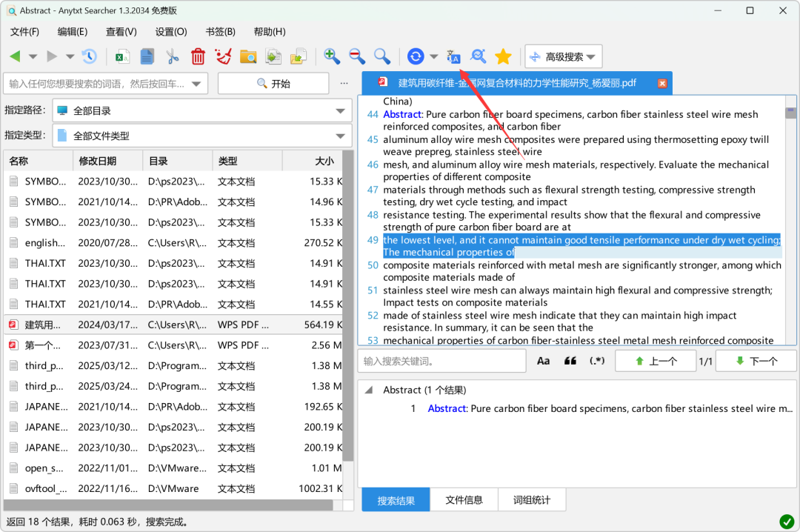
Task: Select the open_s... file row
Action: point(173,468)
